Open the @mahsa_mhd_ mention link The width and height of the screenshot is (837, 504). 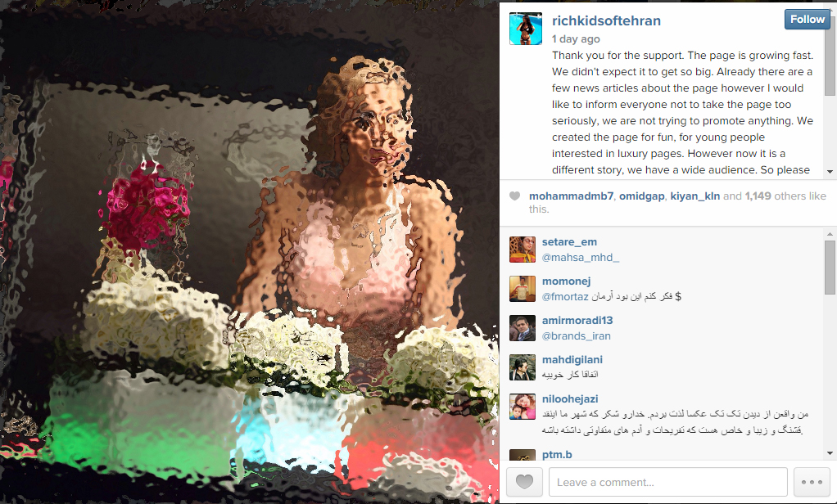pyautogui.click(x=581, y=258)
